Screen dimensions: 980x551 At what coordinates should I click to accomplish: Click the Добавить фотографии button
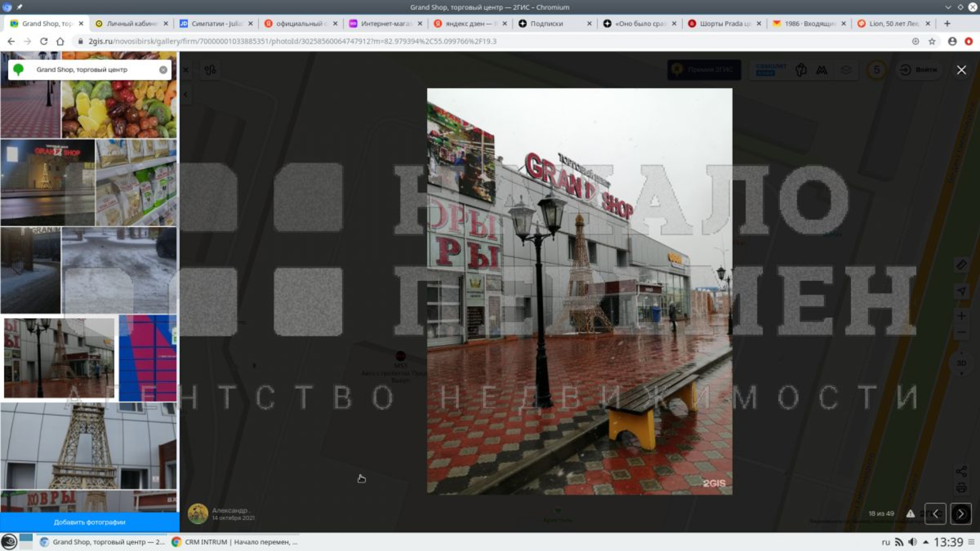click(90, 522)
